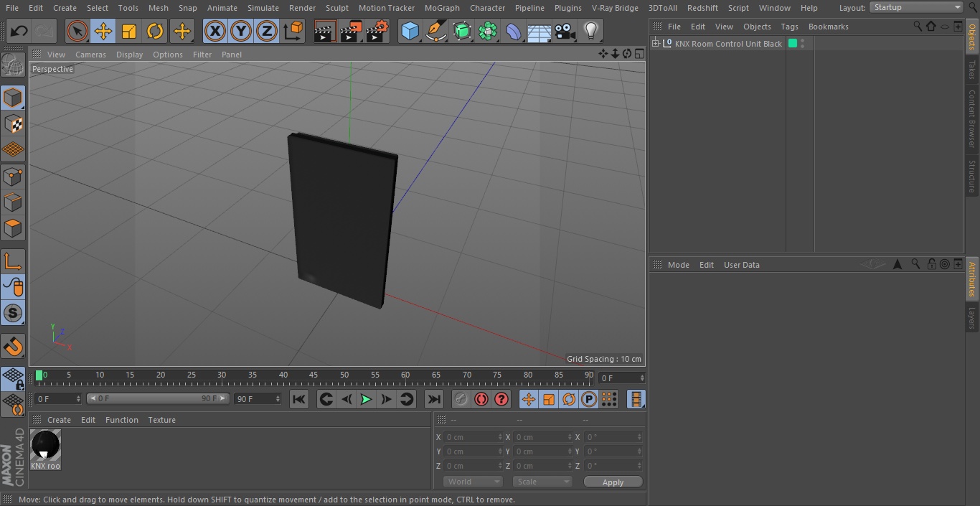The width and height of the screenshot is (980, 506).
Task: Open the Scale coordinate mode dropdown
Action: coord(542,482)
